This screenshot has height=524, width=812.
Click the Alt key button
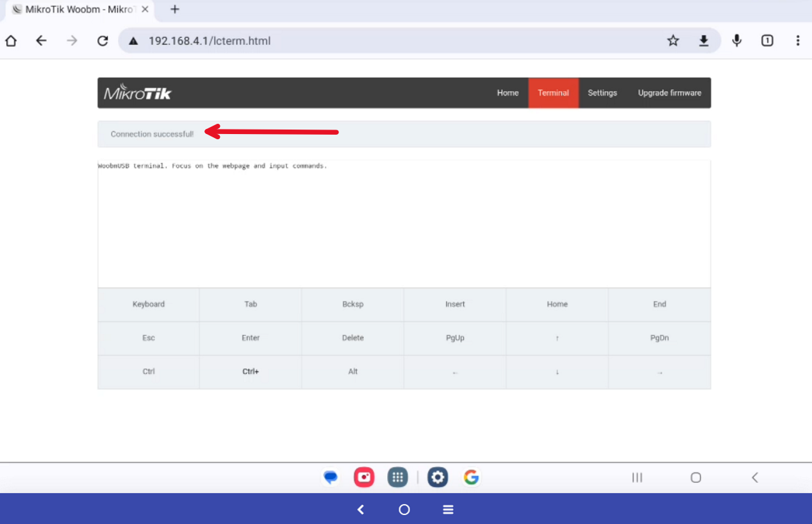[x=352, y=372]
